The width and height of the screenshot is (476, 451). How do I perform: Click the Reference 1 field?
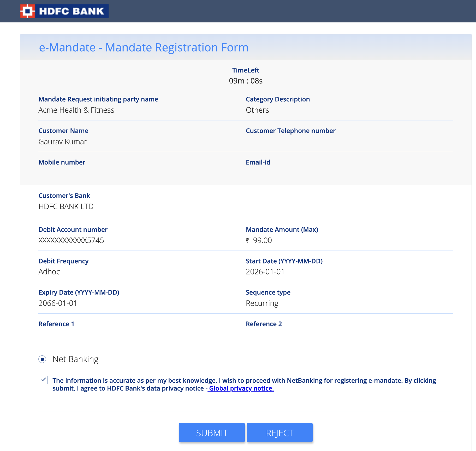point(56,324)
